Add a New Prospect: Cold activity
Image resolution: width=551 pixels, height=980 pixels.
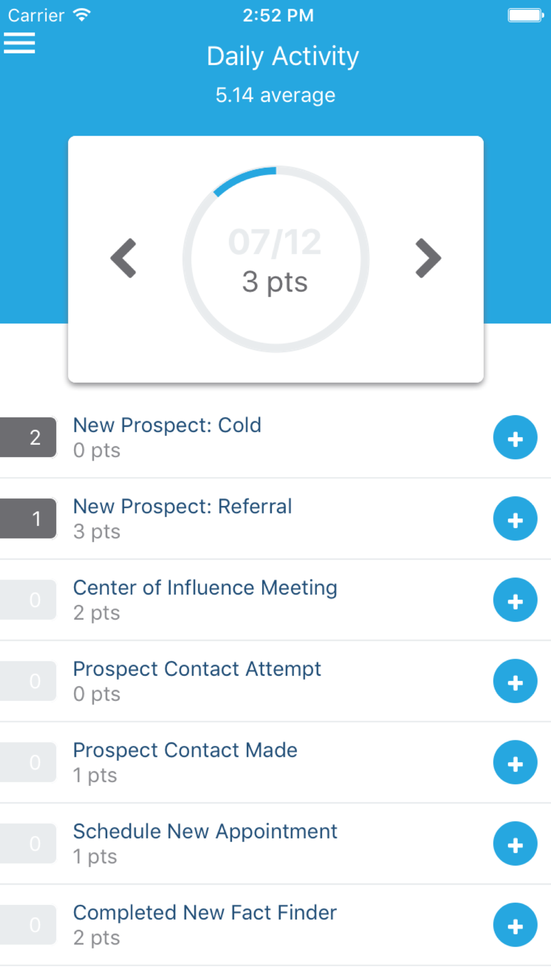(x=515, y=438)
